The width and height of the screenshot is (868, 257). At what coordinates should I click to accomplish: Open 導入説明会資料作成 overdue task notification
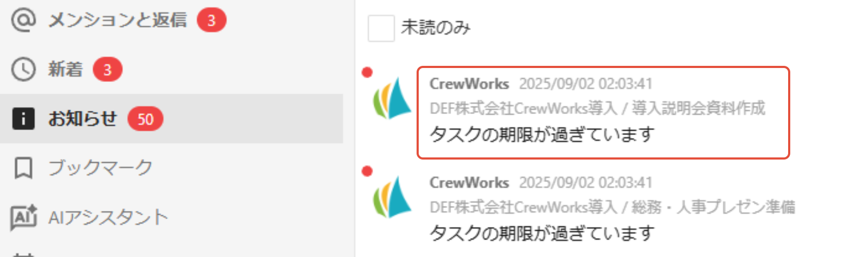603,112
